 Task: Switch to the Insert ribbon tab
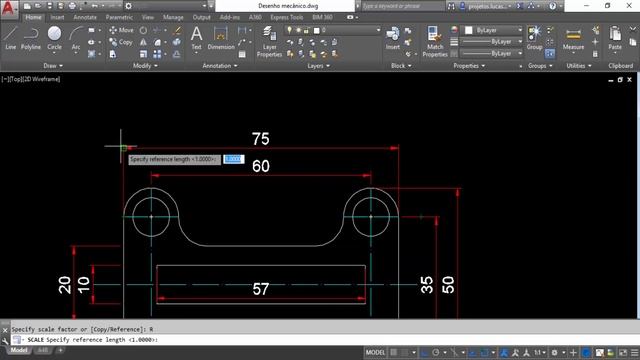coord(57,17)
